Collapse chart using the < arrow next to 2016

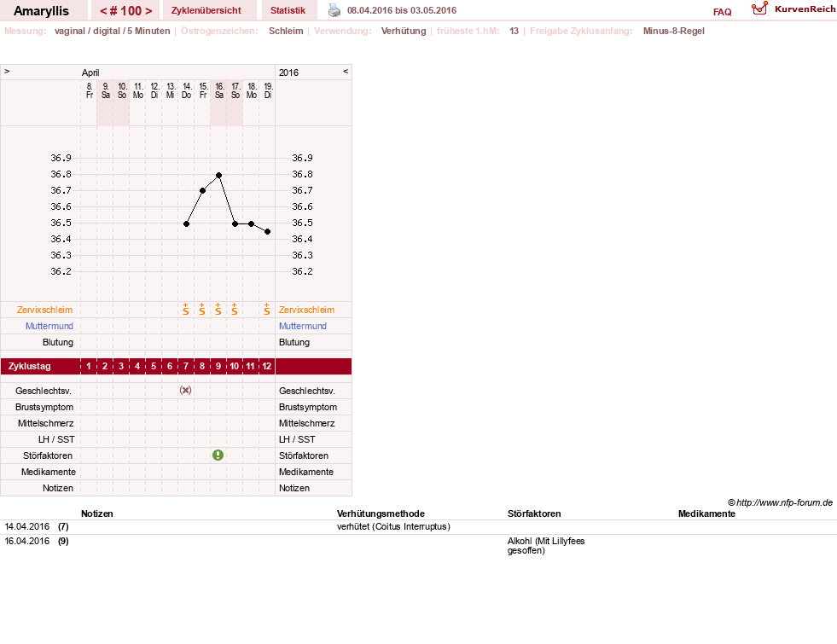(x=346, y=71)
